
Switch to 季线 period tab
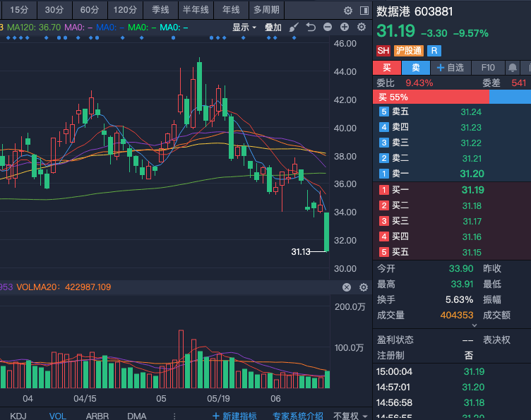point(160,10)
